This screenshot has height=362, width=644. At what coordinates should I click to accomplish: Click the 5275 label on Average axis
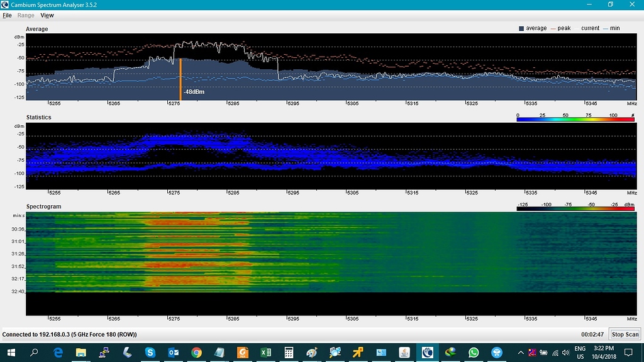(x=174, y=103)
